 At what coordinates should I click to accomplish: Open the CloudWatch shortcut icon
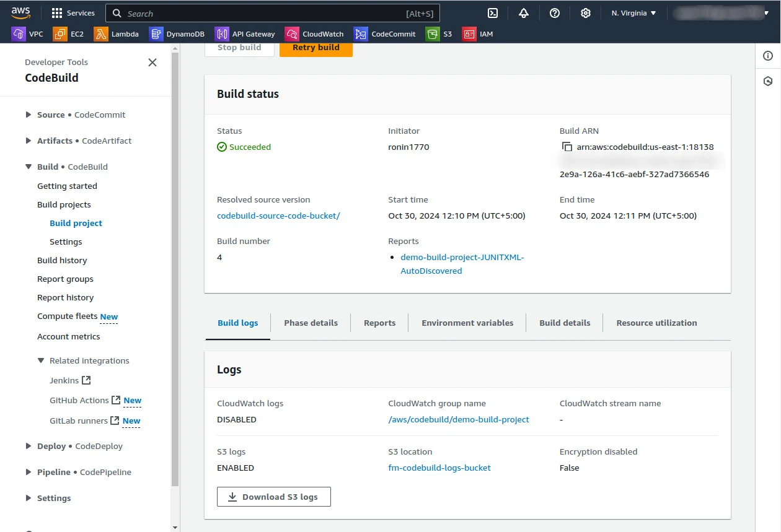[x=293, y=34]
